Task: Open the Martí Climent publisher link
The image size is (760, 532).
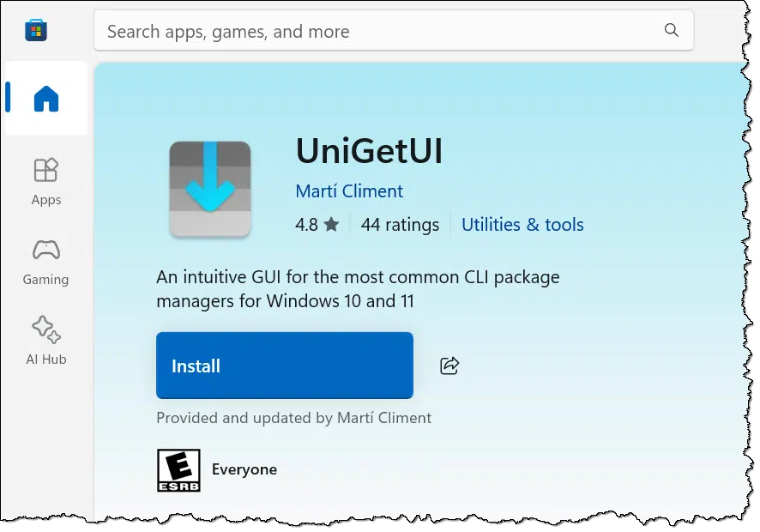Action: (349, 190)
